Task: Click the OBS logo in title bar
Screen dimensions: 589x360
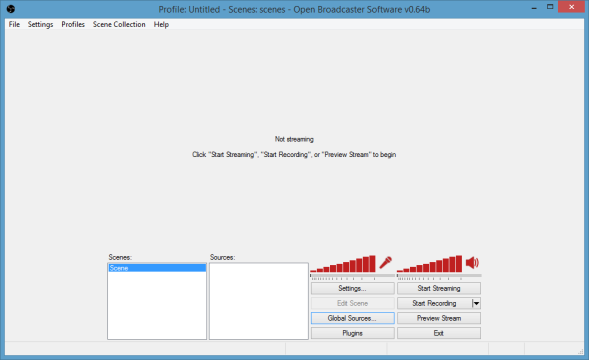Action: tap(11, 9)
